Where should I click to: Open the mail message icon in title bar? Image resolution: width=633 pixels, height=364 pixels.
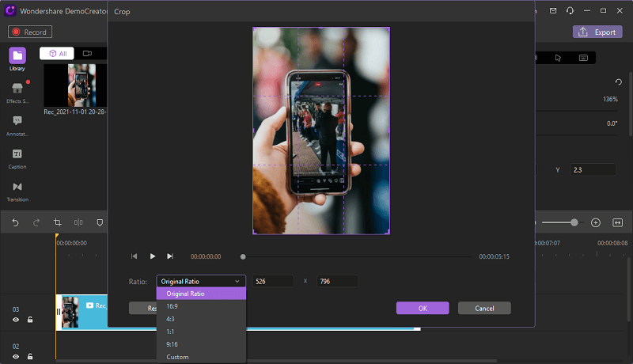[x=553, y=11]
